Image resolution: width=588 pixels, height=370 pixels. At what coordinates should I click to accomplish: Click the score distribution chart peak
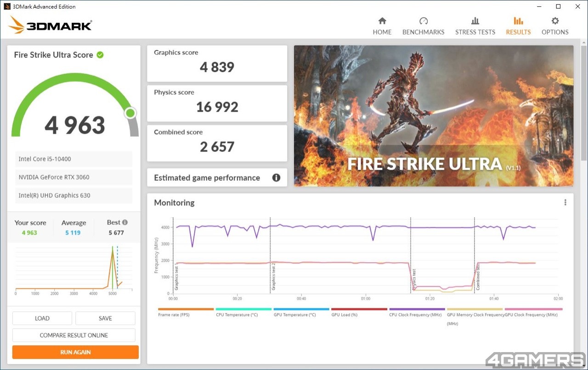coord(112,250)
